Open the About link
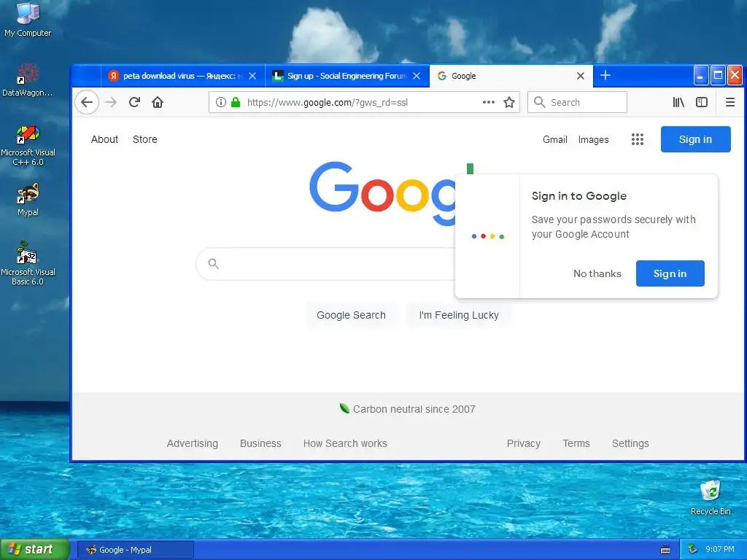 104,139
